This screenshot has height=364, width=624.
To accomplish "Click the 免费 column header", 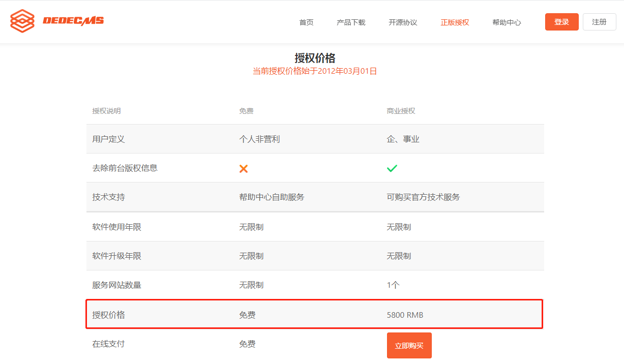I will pyautogui.click(x=246, y=111).
